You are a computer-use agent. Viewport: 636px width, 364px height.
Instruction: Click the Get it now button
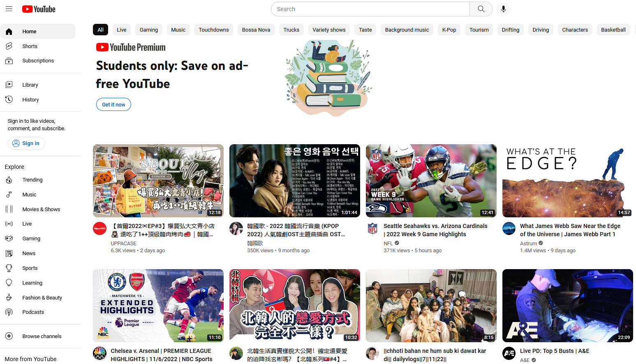(x=113, y=104)
